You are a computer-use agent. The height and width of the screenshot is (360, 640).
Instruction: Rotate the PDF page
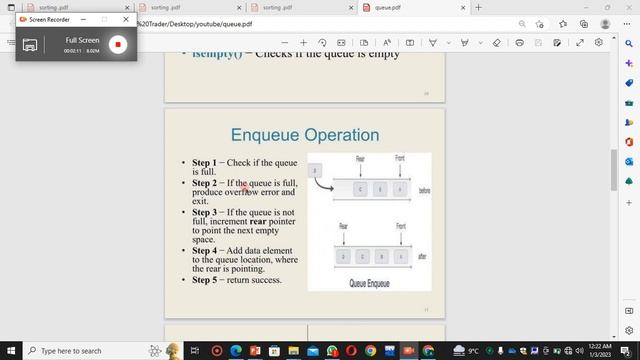[322, 43]
